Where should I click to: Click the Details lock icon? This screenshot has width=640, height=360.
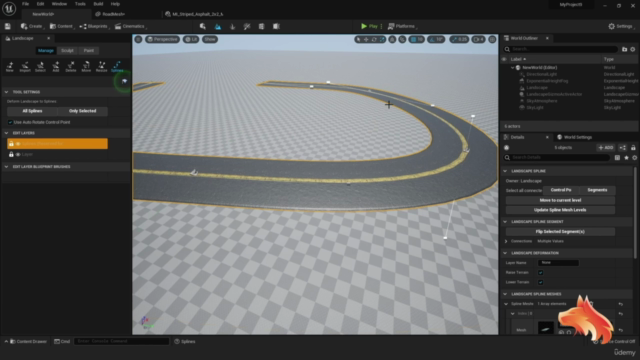(x=633, y=148)
